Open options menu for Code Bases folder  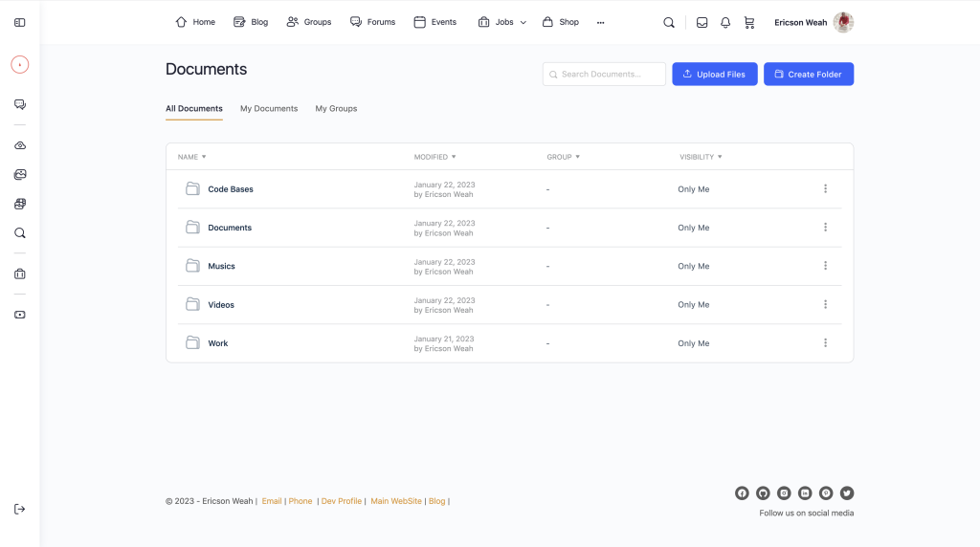click(x=825, y=189)
